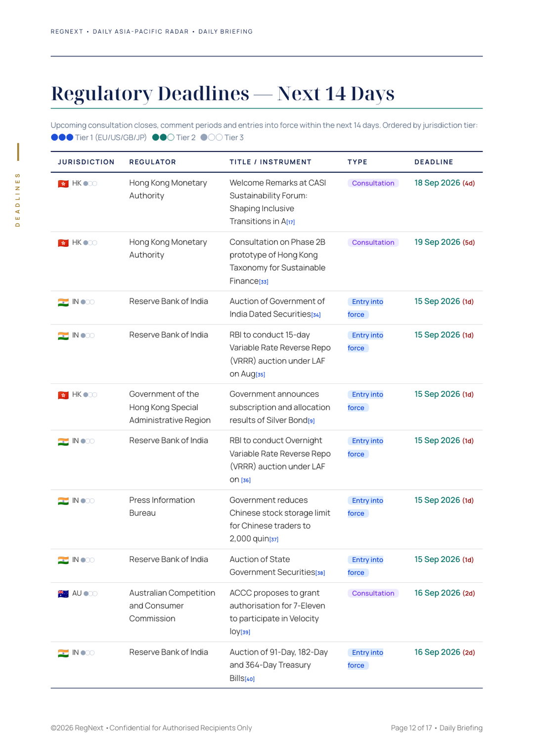Click the 19 Sep 2026 (5d) deadline
The image size is (534, 756).
(445, 242)
